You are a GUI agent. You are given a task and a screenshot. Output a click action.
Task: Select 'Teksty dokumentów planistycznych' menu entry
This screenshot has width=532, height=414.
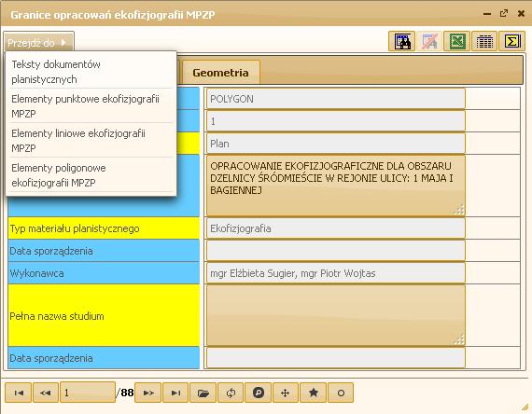click(x=91, y=72)
